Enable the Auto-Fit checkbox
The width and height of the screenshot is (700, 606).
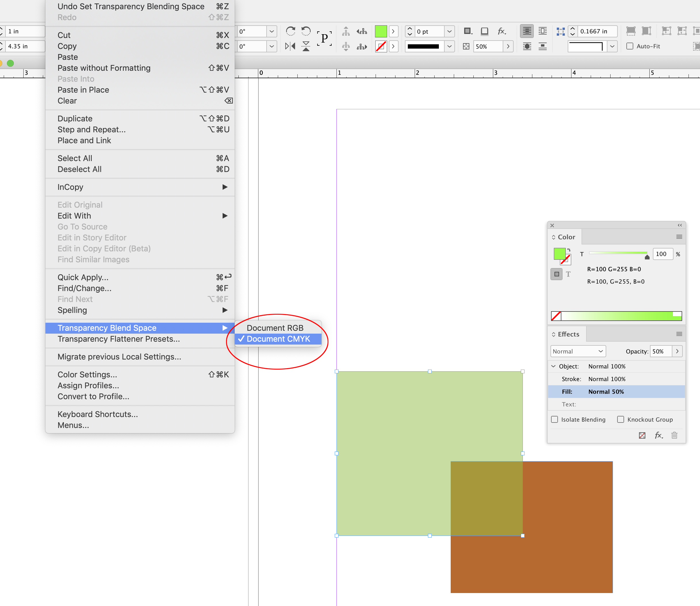[630, 46]
